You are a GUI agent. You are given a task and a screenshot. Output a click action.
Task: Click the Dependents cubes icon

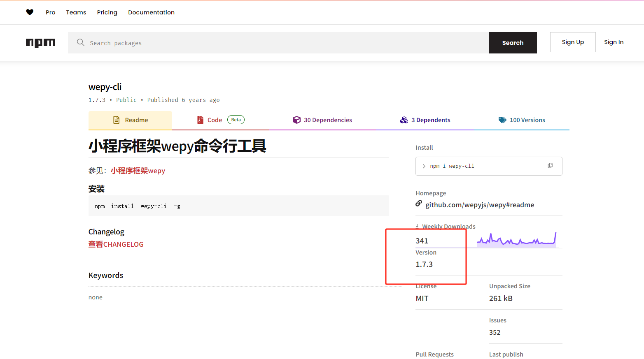pos(404,120)
